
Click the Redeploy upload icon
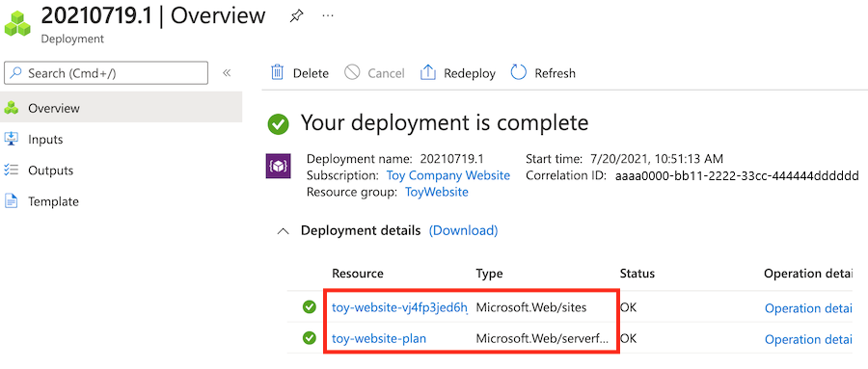point(428,72)
